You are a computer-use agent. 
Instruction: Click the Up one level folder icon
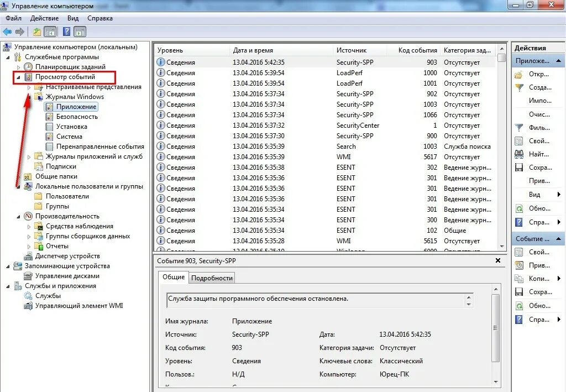(x=37, y=32)
